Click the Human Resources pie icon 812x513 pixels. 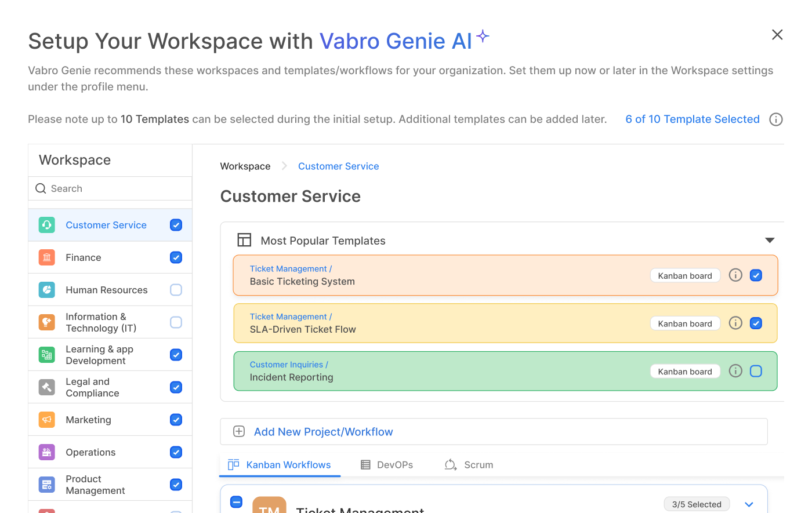tap(47, 290)
